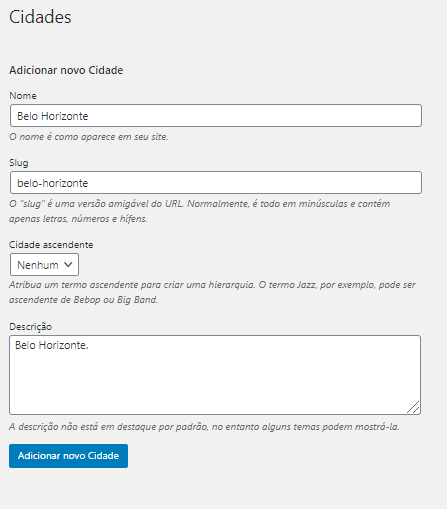The height and width of the screenshot is (509, 447).
Task: Click the Descrição label
Action: (x=30, y=327)
